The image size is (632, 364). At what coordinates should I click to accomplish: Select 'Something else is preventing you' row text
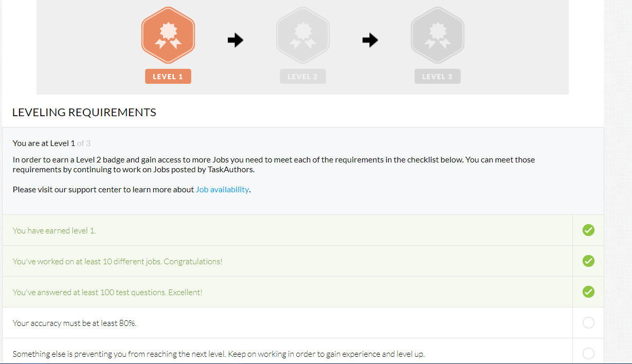(219, 354)
